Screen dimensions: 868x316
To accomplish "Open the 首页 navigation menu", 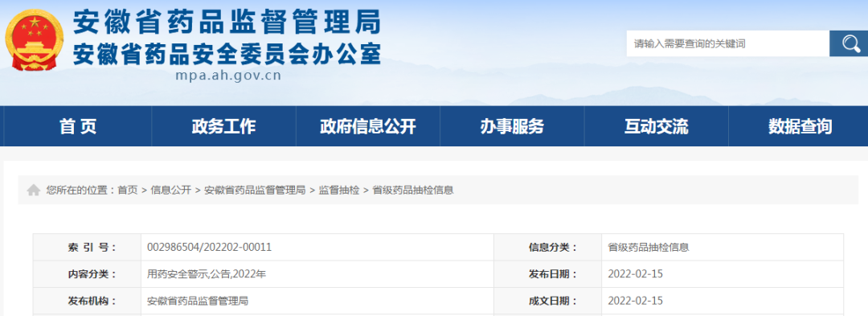I will (78, 127).
